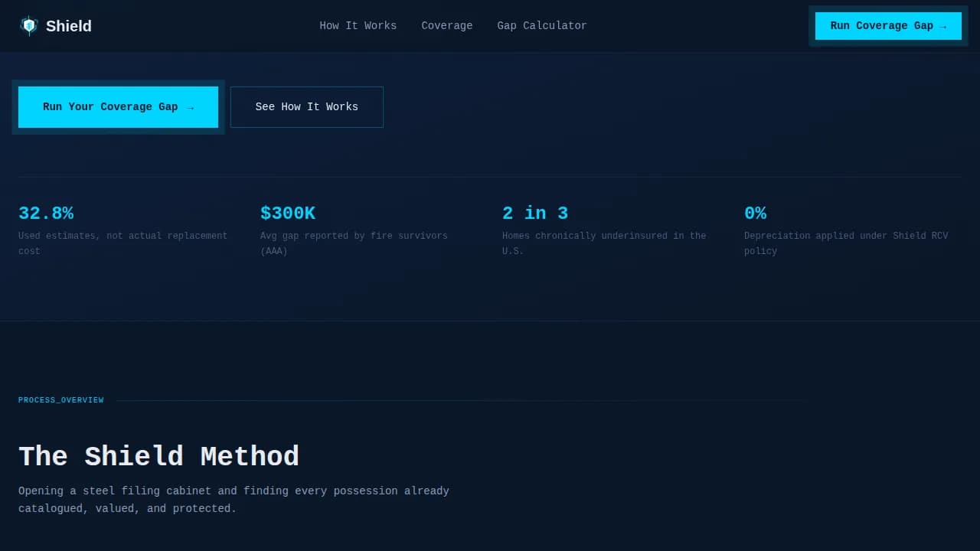
Task: Select the See How It Works button
Action: [306, 107]
